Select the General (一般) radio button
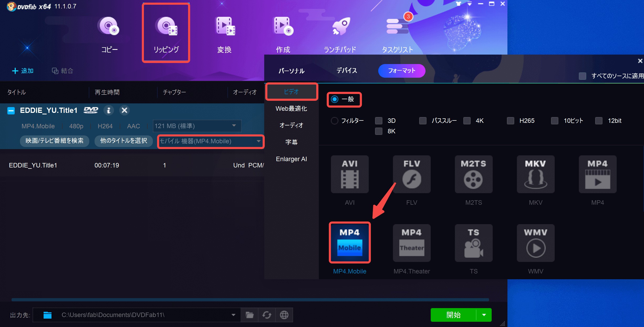 coord(335,99)
